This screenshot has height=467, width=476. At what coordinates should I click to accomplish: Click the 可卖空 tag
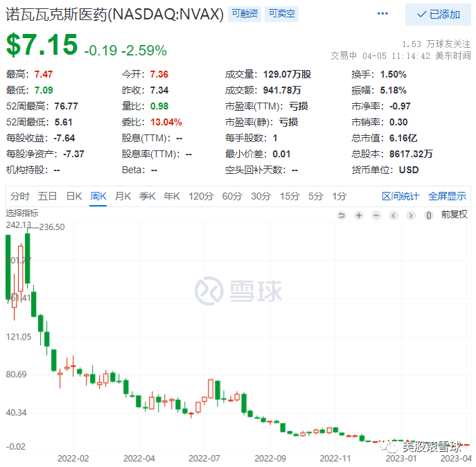(x=281, y=14)
